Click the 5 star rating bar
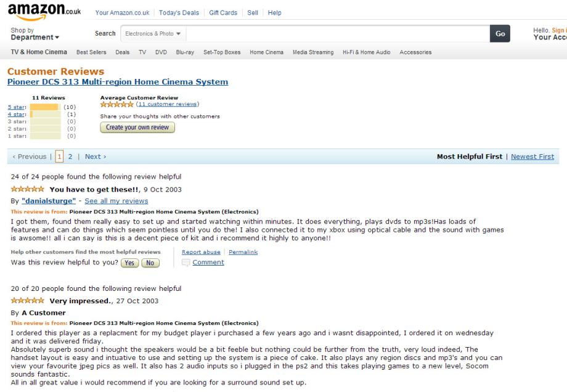 coord(44,107)
